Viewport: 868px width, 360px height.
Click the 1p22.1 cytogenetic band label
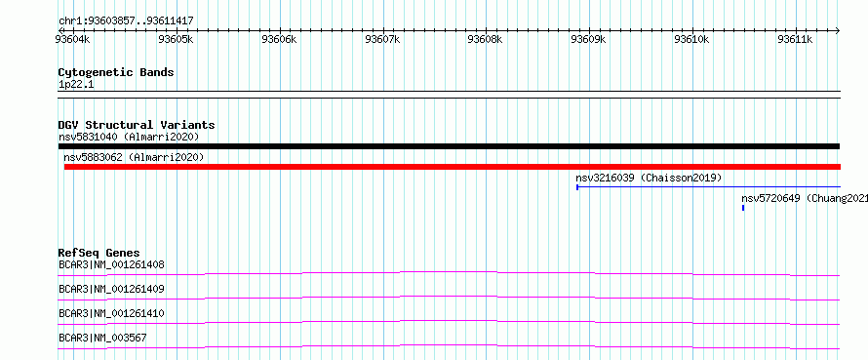(x=76, y=84)
